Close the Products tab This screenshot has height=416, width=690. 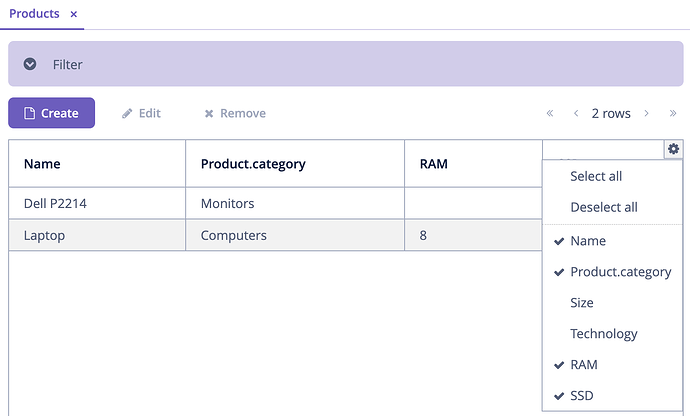coord(74,14)
